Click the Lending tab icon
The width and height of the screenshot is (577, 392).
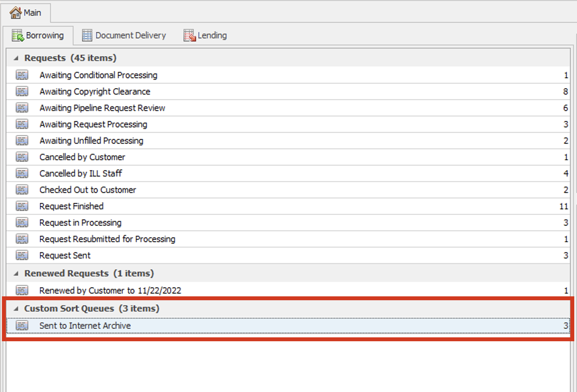pos(189,36)
